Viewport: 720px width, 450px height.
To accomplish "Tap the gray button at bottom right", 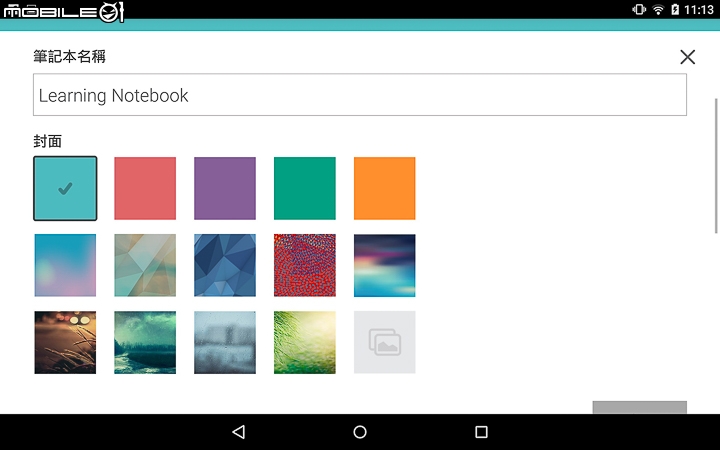I will (x=640, y=407).
